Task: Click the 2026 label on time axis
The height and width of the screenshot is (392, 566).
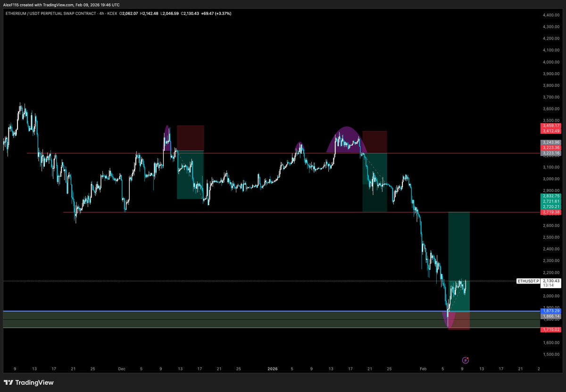Action: [x=272, y=368]
